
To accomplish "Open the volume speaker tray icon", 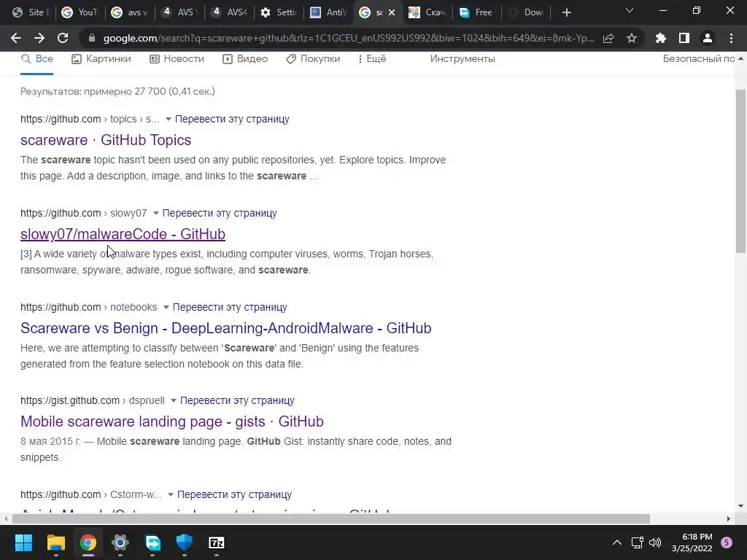I will point(655,542).
